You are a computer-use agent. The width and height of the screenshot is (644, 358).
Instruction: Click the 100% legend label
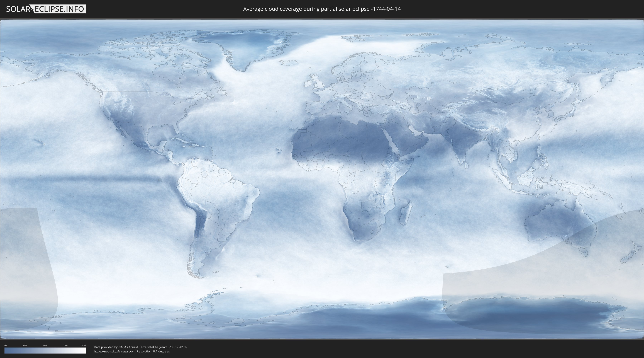[83, 345]
